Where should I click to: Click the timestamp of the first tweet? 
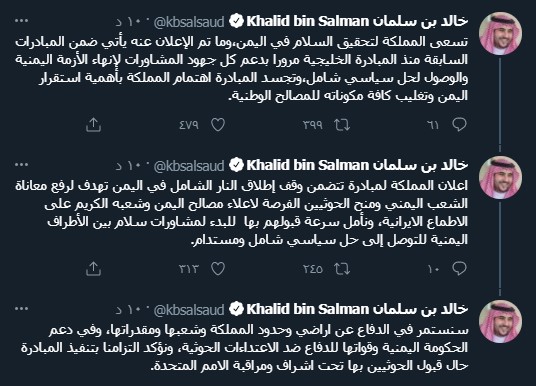point(129,22)
